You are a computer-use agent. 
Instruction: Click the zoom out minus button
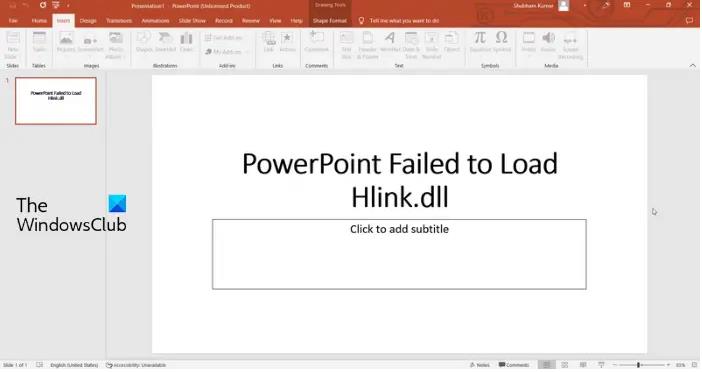pos(615,365)
